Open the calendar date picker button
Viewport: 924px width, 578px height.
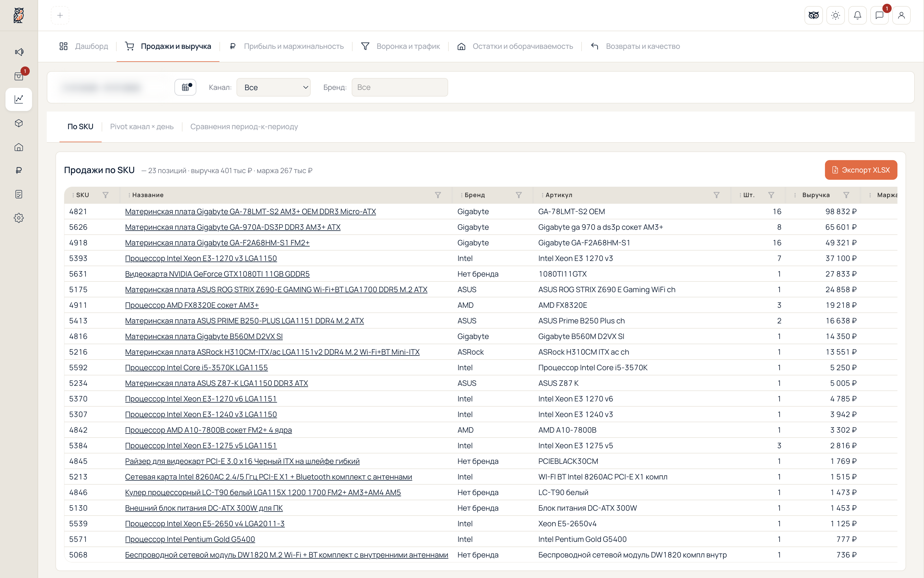click(186, 87)
